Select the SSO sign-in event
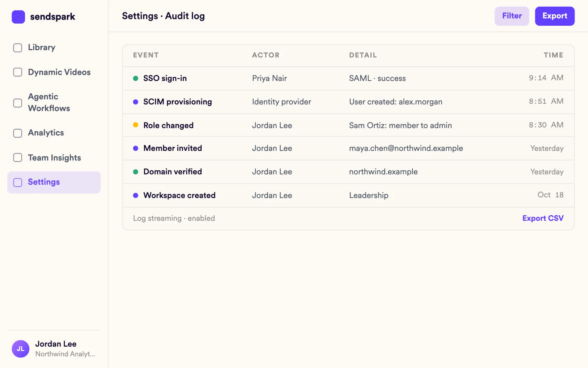Image resolution: width=588 pixels, height=368 pixels. pyautogui.click(x=165, y=78)
